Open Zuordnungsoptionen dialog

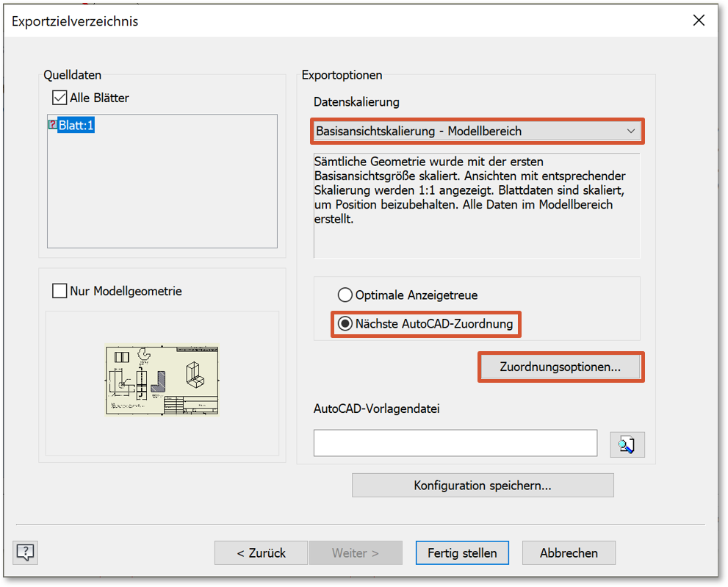tap(561, 367)
